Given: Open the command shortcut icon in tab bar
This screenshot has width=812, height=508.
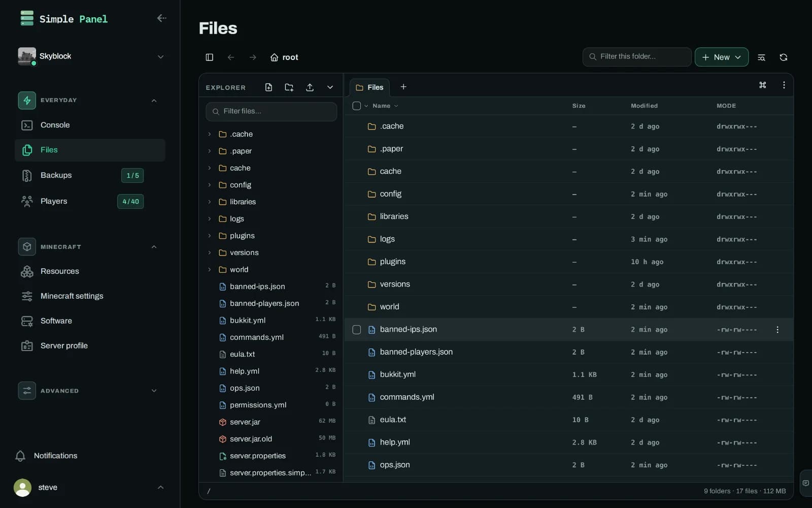Looking at the screenshot, I should point(762,85).
